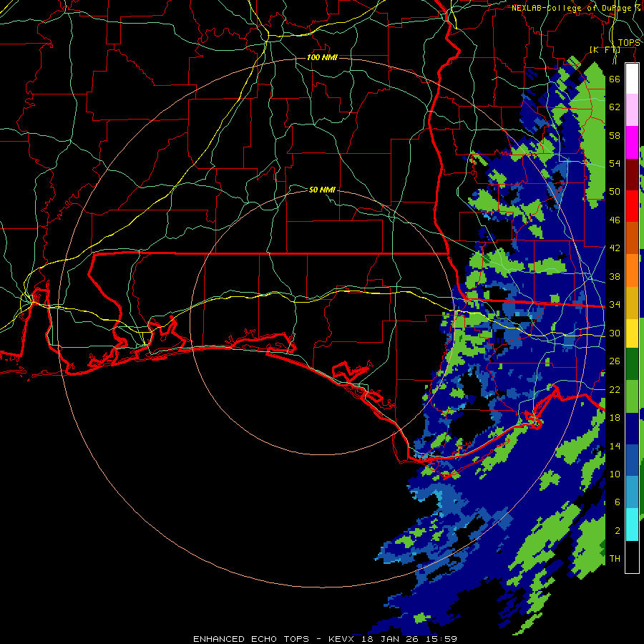The height and width of the screenshot is (644, 644).
Task: Click the "18 JAN 26" date stamp
Action: point(391,639)
